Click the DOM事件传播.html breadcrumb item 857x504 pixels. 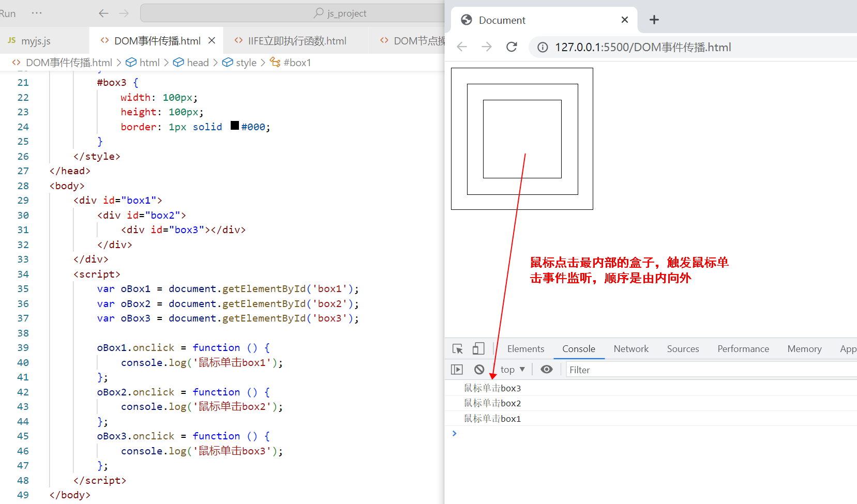coord(69,63)
